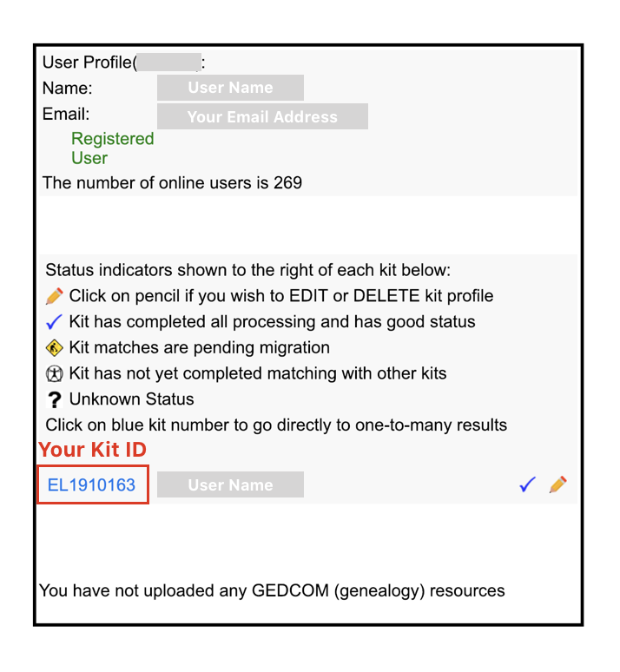Open kit EL1910163 one-to-many results

(x=91, y=485)
